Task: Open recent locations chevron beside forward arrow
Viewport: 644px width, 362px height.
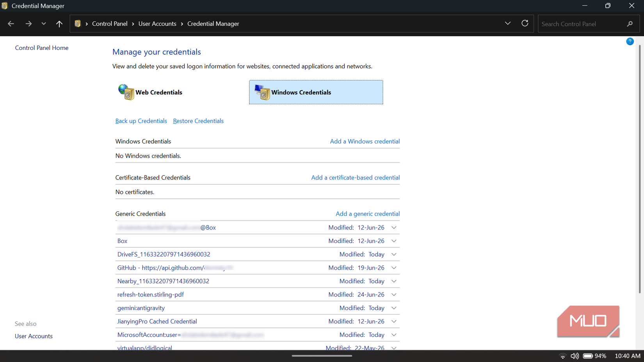Action: click(x=44, y=24)
